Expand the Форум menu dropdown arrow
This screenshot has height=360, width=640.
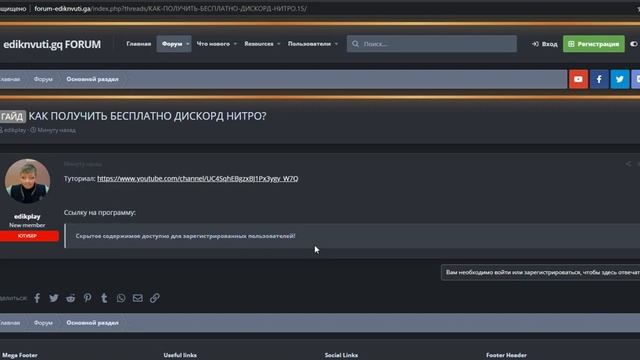pyautogui.click(x=187, y=44)
